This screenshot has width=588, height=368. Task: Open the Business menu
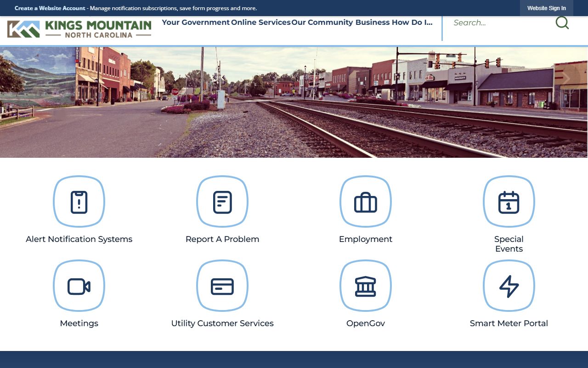tap(373, 23)
